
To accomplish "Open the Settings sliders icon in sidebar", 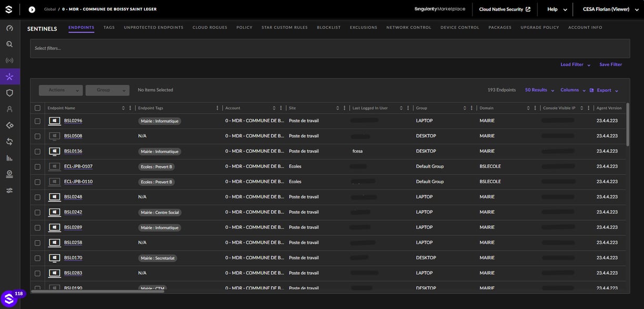I will [x=9, y=190].
